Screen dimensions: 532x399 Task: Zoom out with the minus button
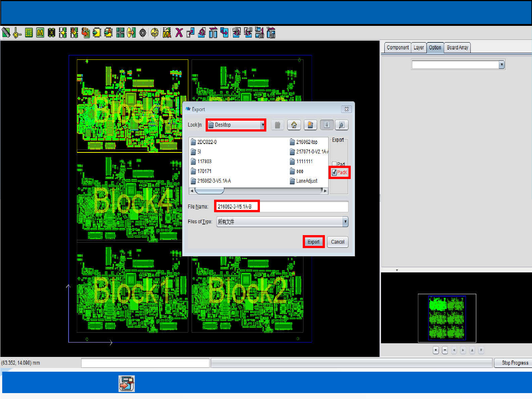445,350
